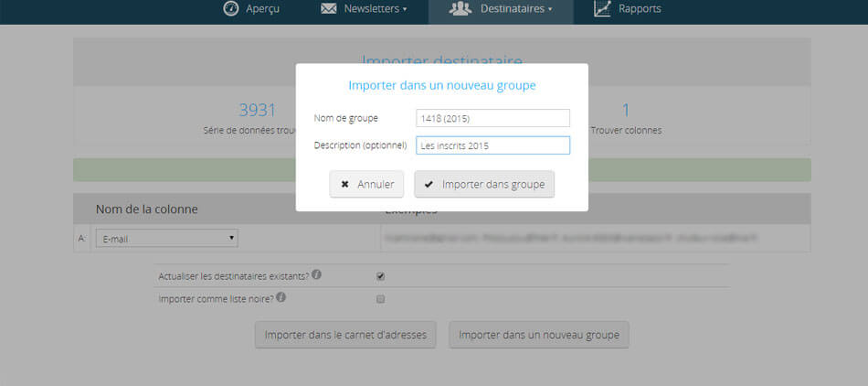This screenshot has height=386, width=868.
Task: Enable Importer comme liste noire checkbox
Action: tap(380, 299)
